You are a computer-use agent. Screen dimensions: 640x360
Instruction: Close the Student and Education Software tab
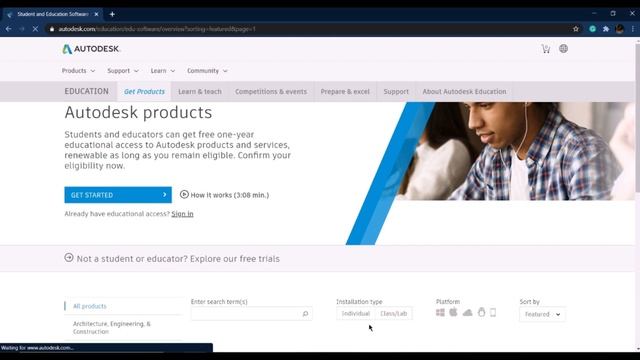pyautogui.click(x=96, y=14)
